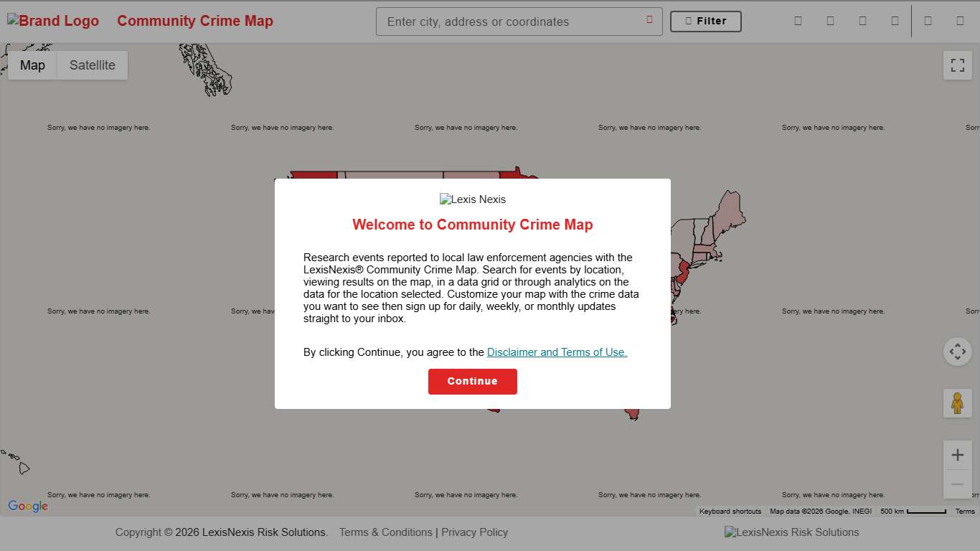Read the Terms & Conditions
980x551 pixels.
coord(385,532)
